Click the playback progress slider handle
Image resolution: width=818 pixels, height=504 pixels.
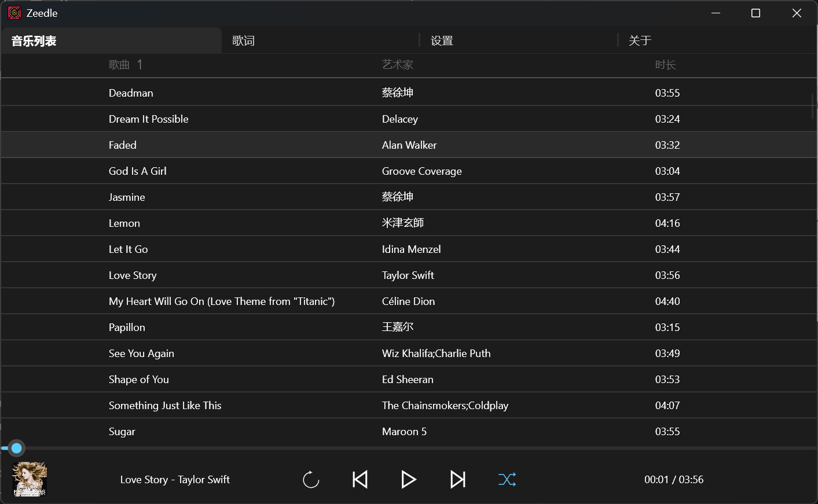pyautogui.click(x=17, y=448)
